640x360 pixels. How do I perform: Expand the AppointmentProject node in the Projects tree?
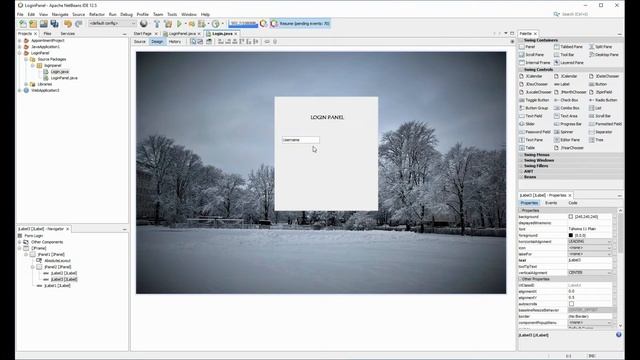(20, 41)
